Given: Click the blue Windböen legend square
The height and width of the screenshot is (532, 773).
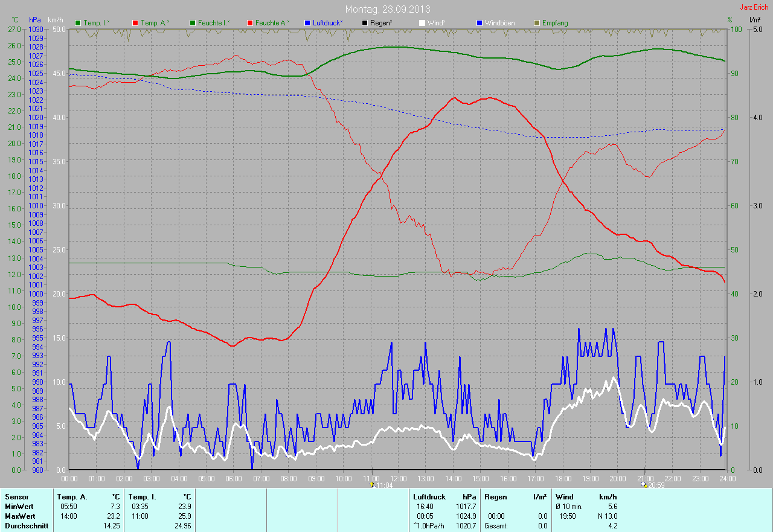Looking at the screenshot, I should click(x=480, y=23).
